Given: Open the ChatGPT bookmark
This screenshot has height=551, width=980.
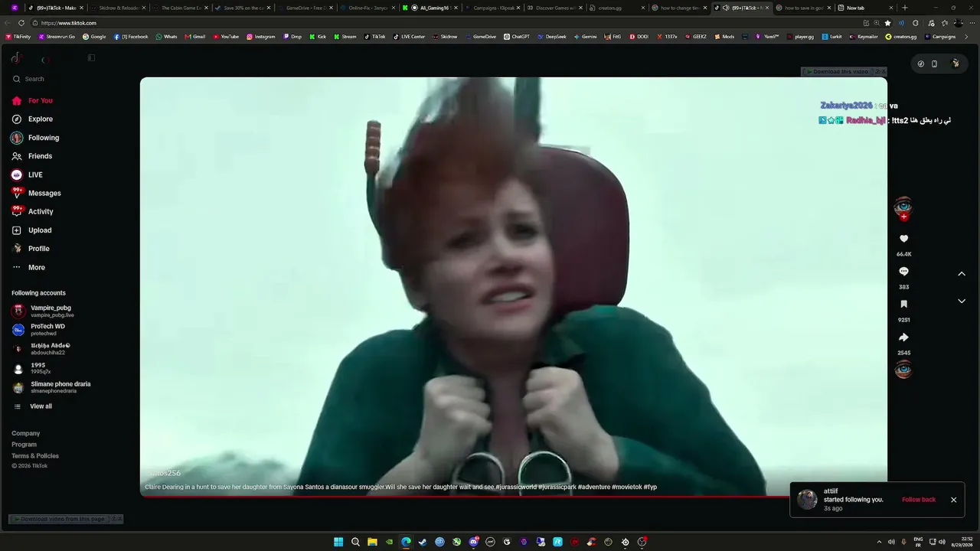Looking at the screenshot, I should click(x=517, y=37).
